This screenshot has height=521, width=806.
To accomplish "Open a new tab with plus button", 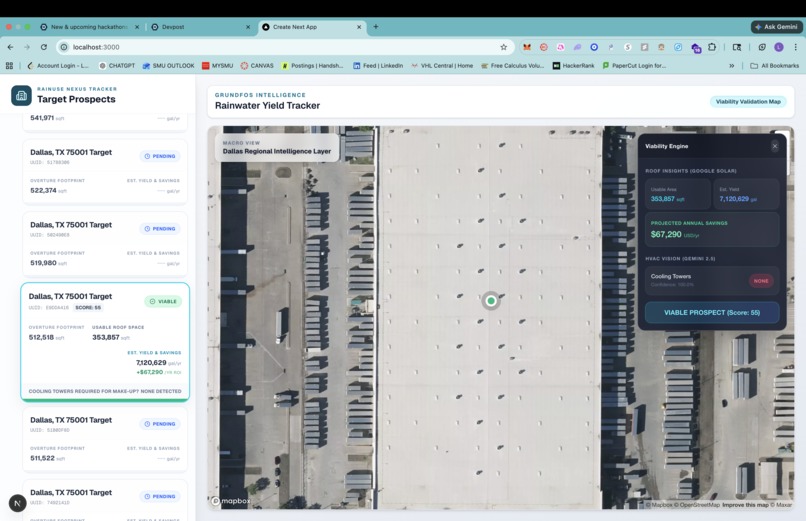I will click(376, 27).
